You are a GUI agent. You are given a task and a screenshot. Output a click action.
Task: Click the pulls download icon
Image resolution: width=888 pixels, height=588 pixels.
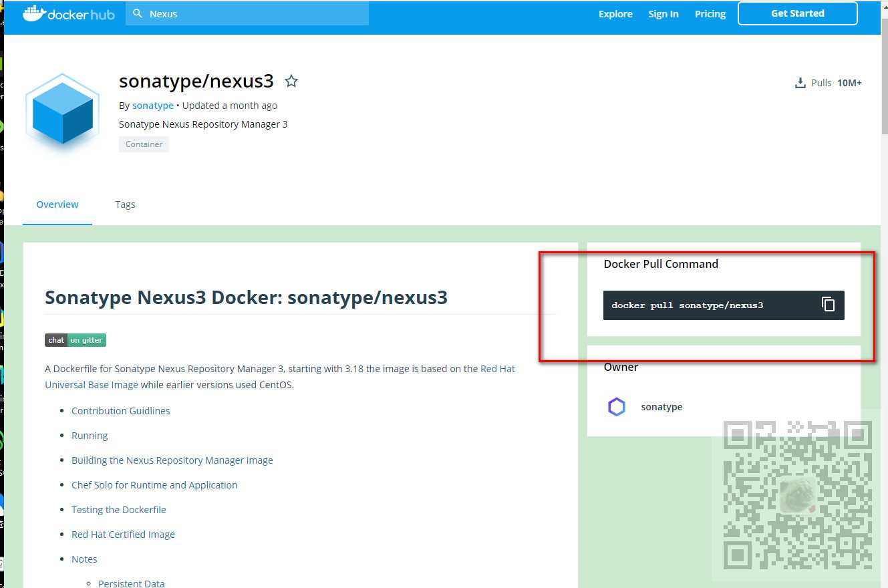point(800,83)
